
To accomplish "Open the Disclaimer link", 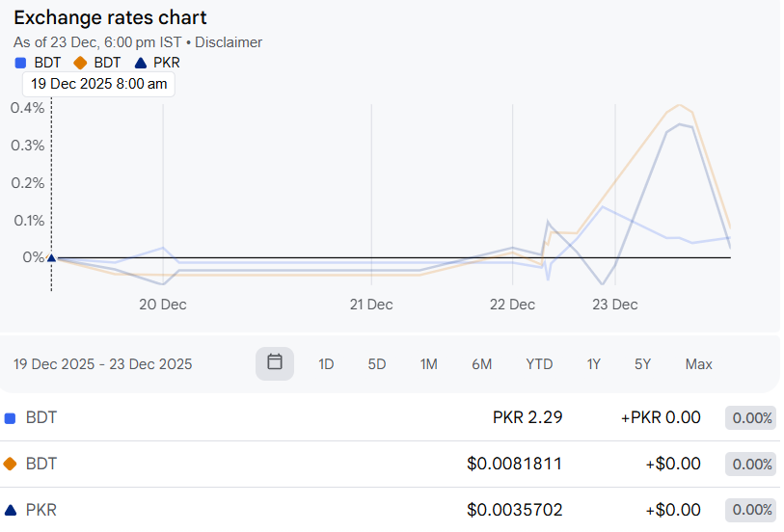I will tap(229, 42).
